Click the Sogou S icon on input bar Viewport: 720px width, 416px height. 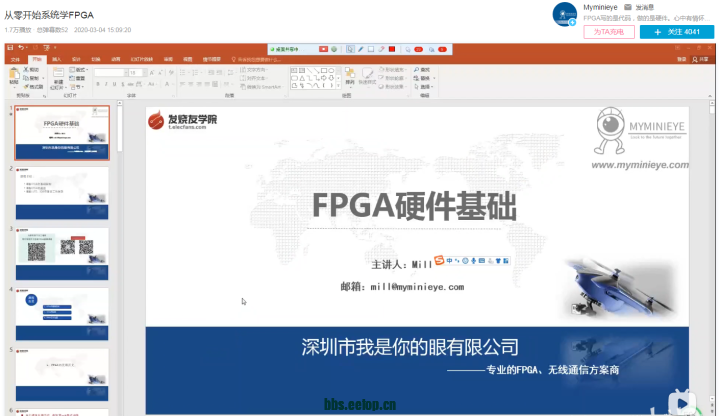439,260
